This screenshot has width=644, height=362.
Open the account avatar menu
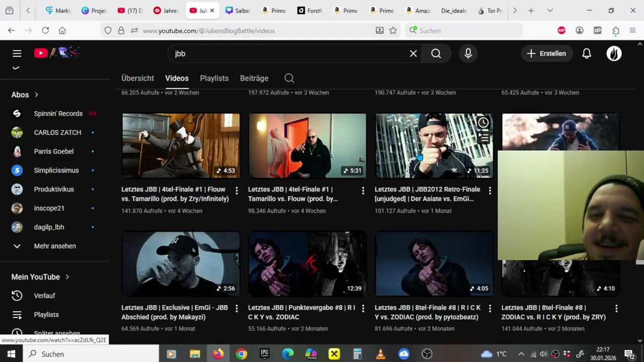614,53
